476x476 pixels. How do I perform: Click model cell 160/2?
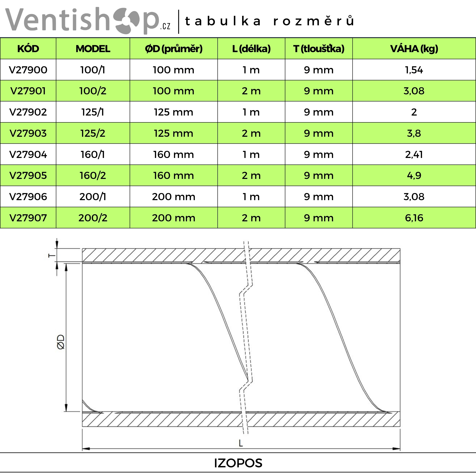93,175
